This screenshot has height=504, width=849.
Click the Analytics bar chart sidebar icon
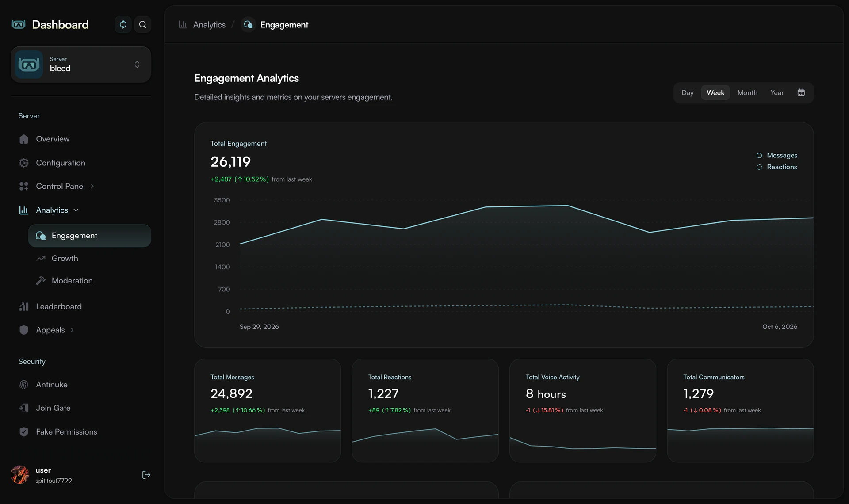point(24,210)
